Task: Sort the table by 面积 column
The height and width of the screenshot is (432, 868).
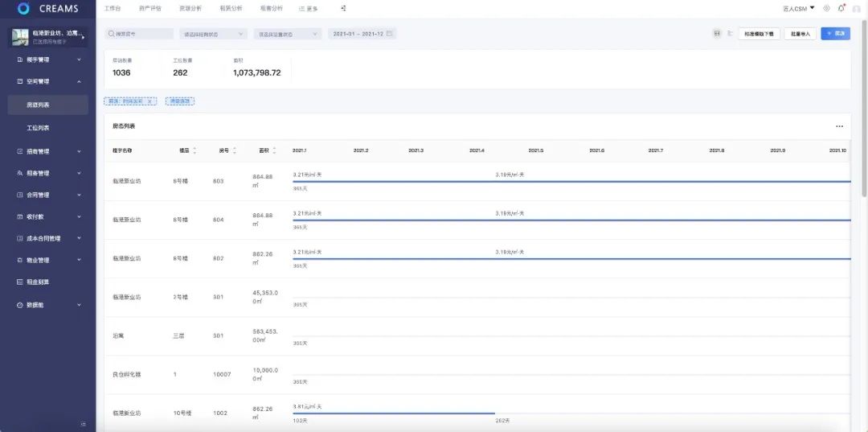Action: (x=274, y=150)
